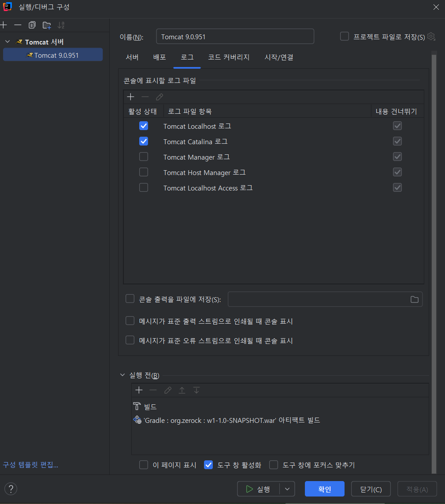Add a before-launch task
This screenshot has height=504, width=445.
click(139, 390)
